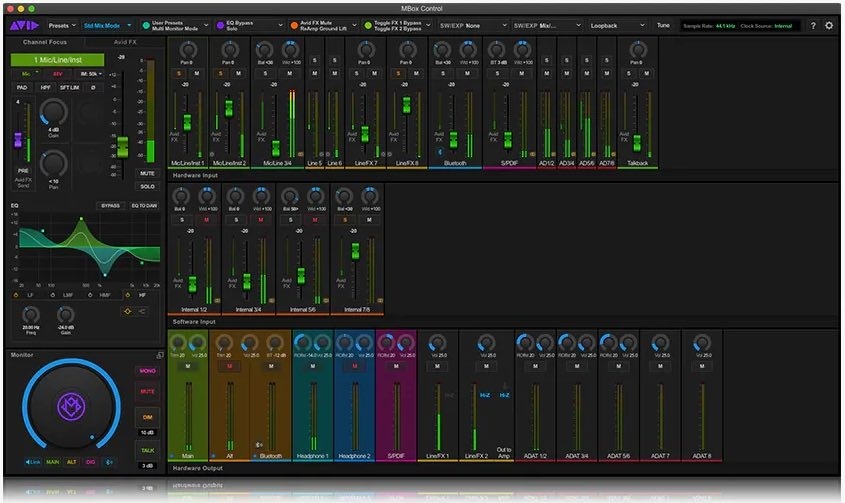This screenshot has width=845, height=503.
Task: Click the Bluetooth icon on Bluetooth output strip
Action: tap(259, 445)
